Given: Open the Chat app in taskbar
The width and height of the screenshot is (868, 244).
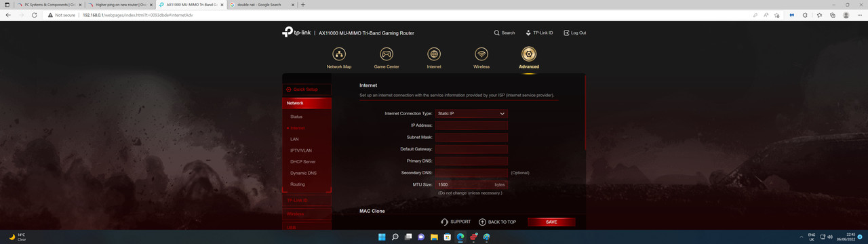Looking at the screenshot, I should coord(421,237).
